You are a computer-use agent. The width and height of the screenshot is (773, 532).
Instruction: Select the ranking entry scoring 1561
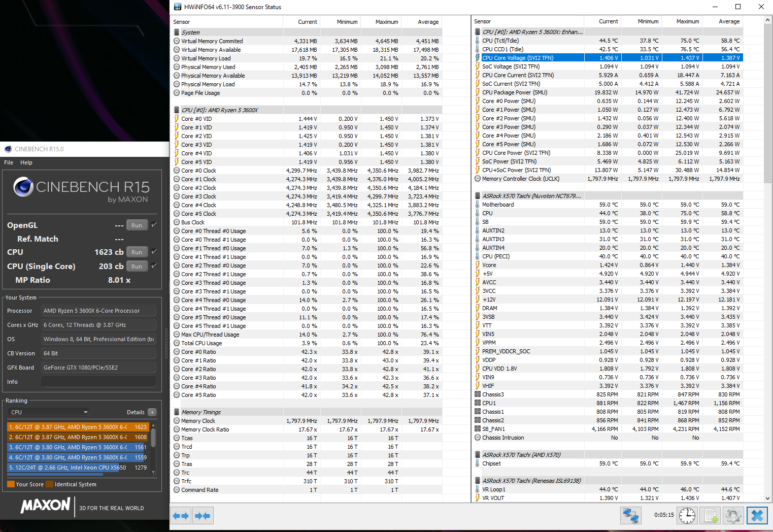point(78,447)
